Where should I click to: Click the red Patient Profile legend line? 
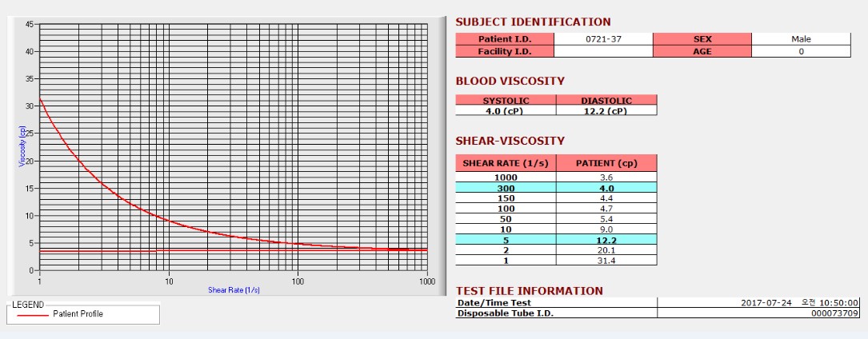click(33, 315)
